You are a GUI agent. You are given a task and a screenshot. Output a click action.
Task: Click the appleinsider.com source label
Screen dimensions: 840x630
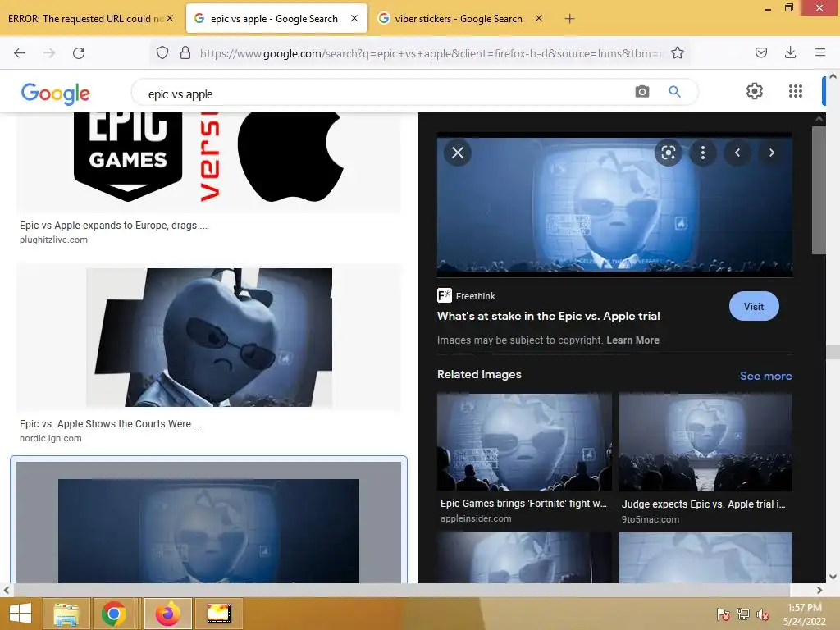pyautogui.click(x=476, y=518)
